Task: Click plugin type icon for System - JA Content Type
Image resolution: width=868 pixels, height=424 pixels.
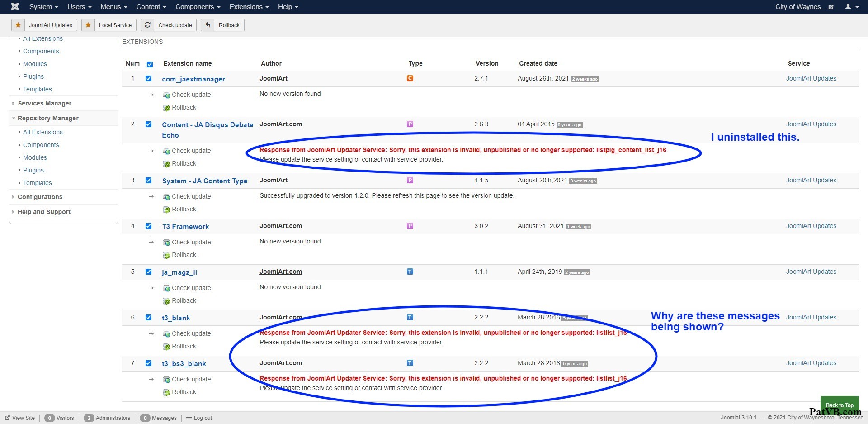Action: click(410, 180)
